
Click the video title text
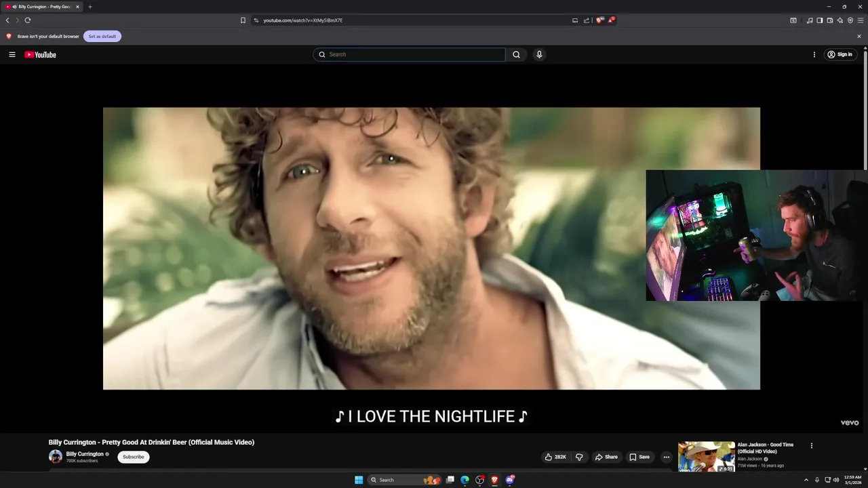coord(151,443)
